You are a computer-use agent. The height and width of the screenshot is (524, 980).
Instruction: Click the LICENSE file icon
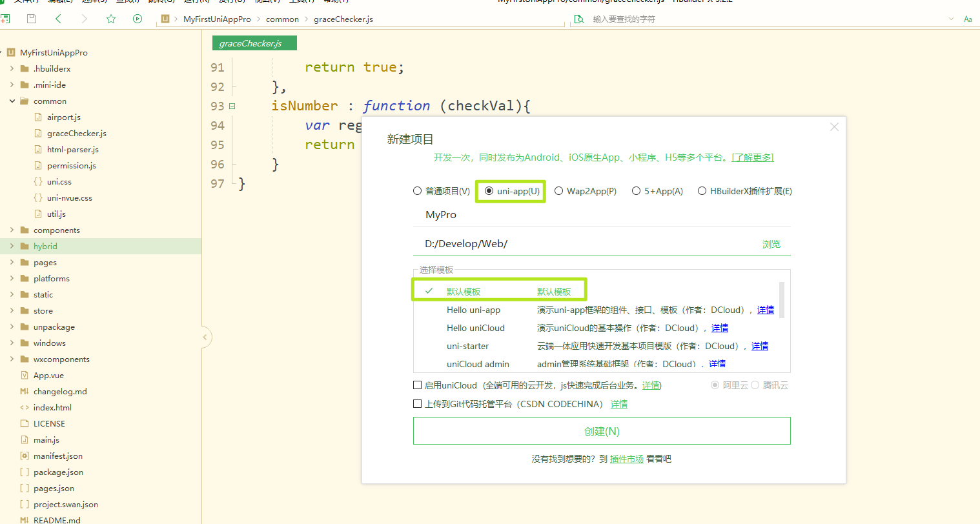click(25, 424)
